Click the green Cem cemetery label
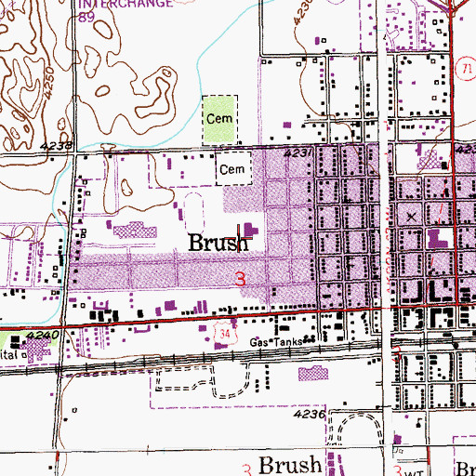 click(219, 118)
